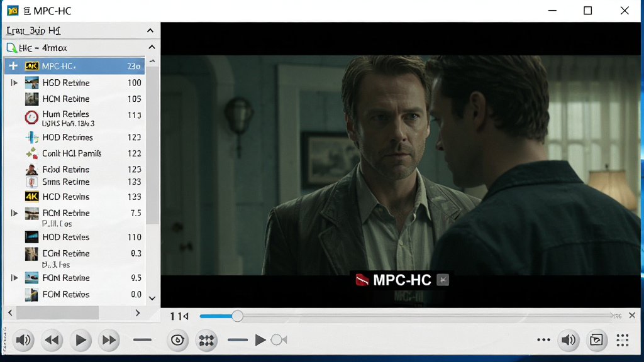Screen dimensions: 644x362
Task: Collapse the 'Hlc - 4rmtox' section chevron
Action: pos(152,47)
